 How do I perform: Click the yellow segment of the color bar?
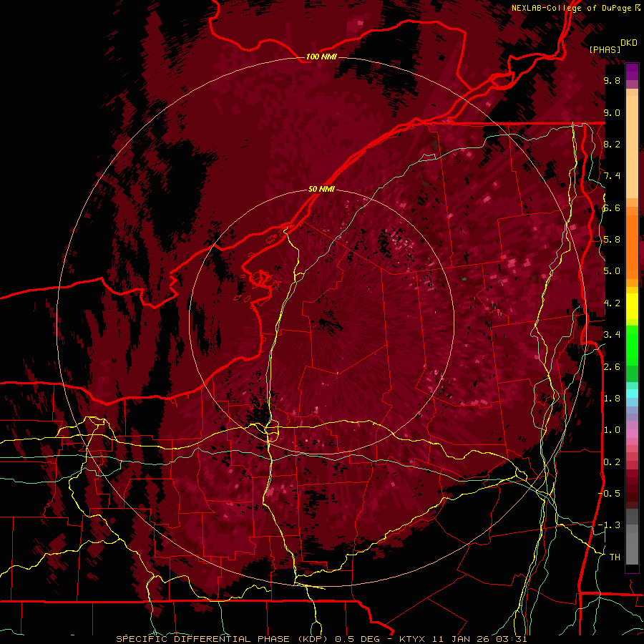632,306
